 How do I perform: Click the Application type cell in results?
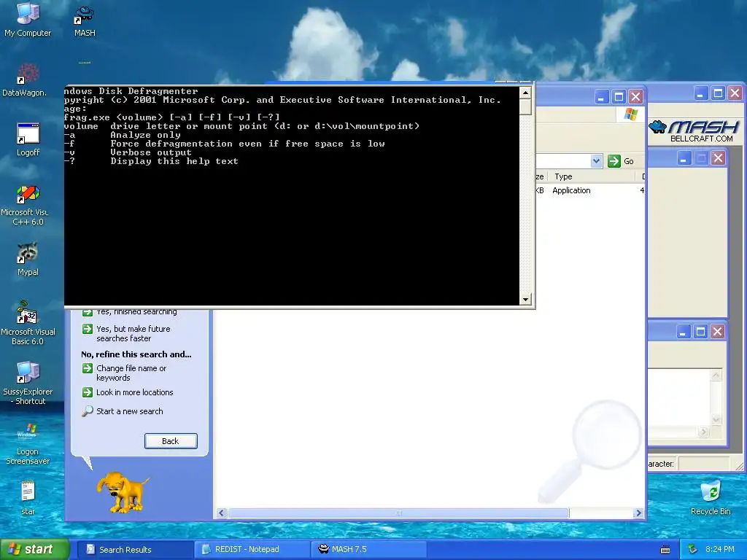coord(571,190)
